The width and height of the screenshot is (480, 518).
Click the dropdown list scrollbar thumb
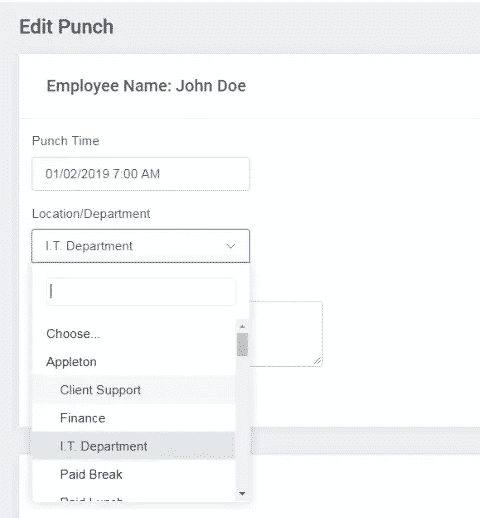pos(242,344)
